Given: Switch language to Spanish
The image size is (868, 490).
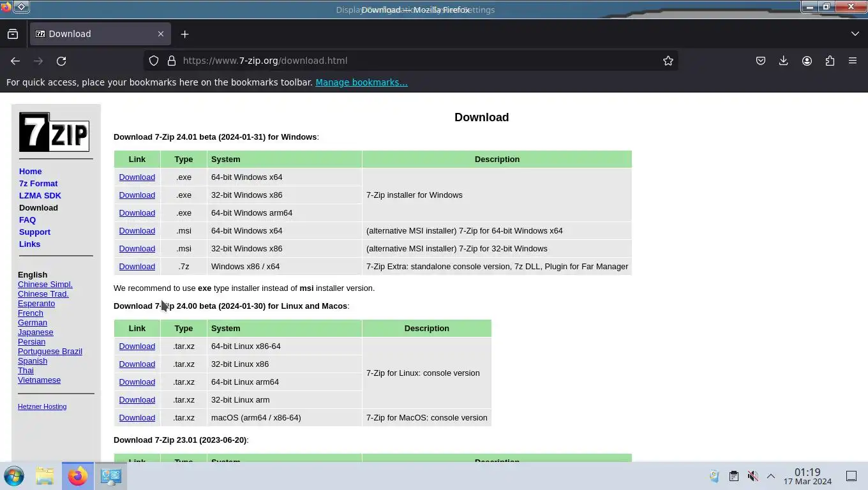Looking at the screenshot, I should pyautogui.click(x=33, y=360).
